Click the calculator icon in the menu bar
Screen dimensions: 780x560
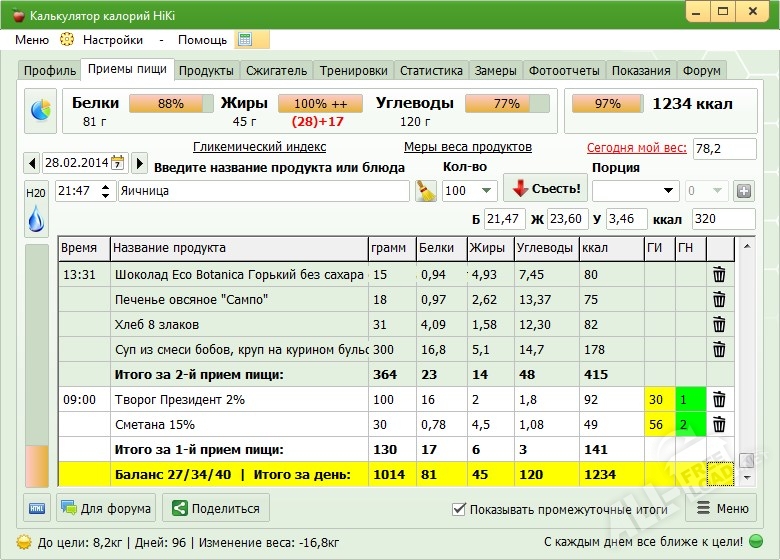click(x=245, y=40)
